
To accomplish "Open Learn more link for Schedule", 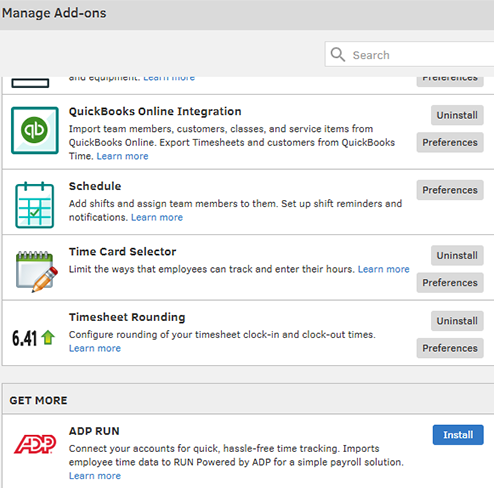I will pos(157,217).
